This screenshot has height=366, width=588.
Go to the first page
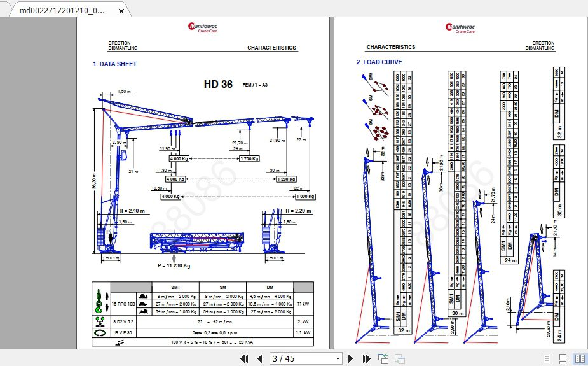tap(244, 358)
